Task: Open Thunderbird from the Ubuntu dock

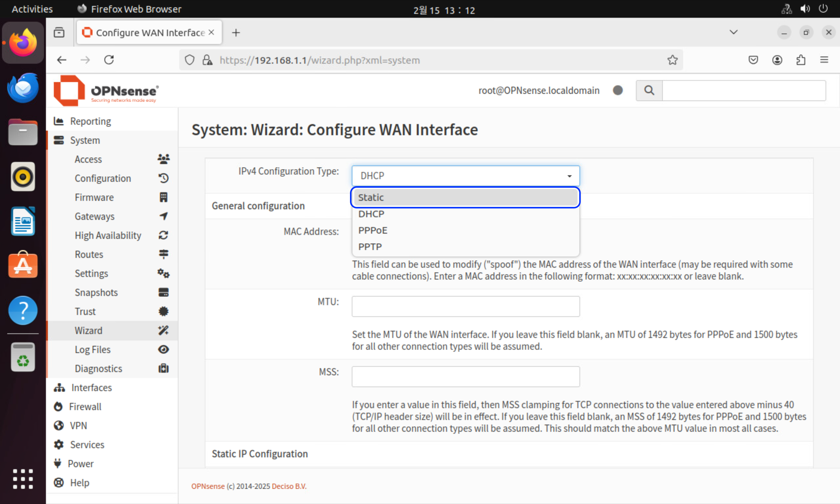Action: [23, 88]
